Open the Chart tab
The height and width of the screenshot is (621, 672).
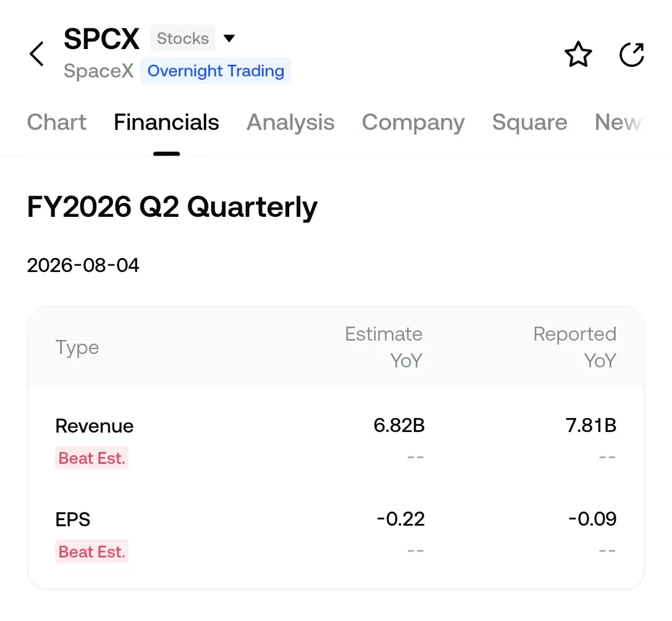pyautogui.click(x=57, y=122)
